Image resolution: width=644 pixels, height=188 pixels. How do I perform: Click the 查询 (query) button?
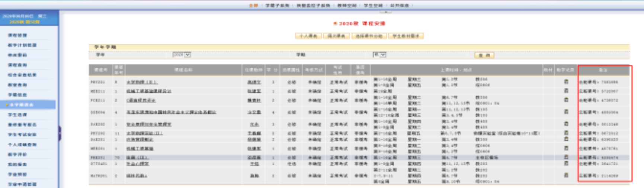pyautogui.click(x=484, y=55)
